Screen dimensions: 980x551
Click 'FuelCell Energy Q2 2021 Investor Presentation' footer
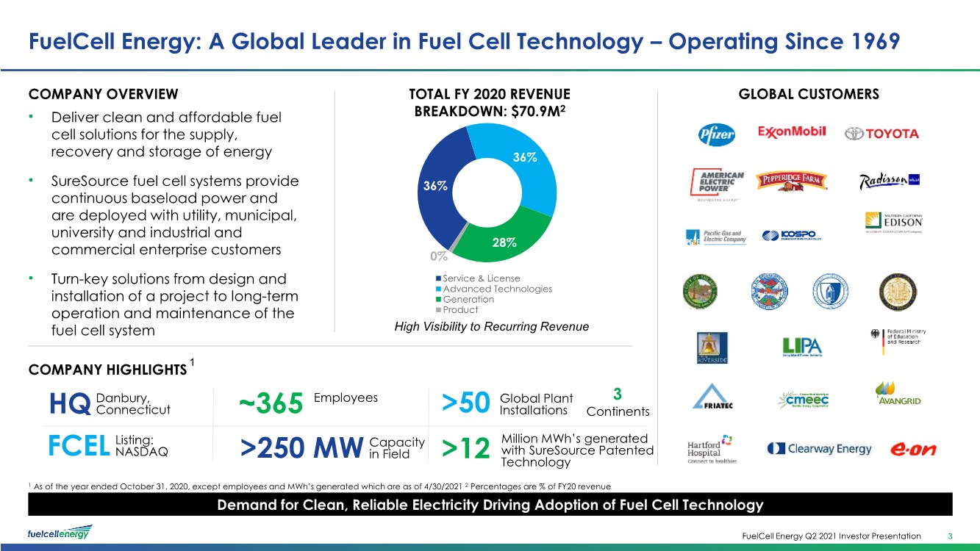pos(830,536)
